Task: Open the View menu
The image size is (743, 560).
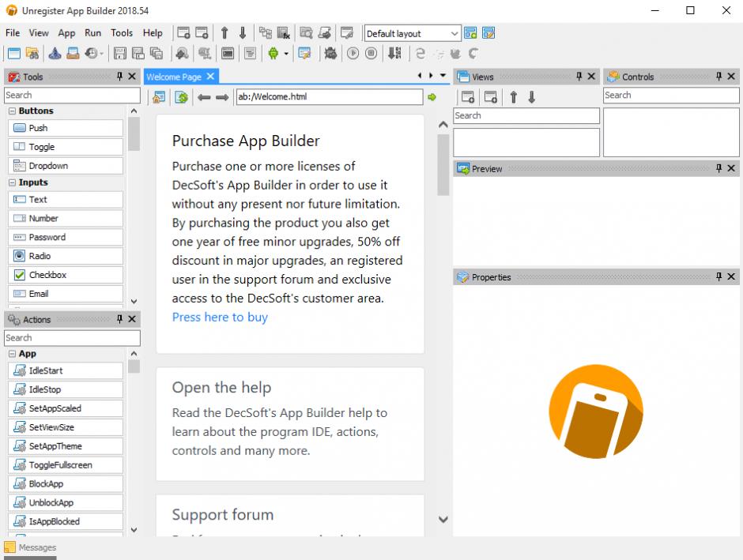Action: [39, 32]
